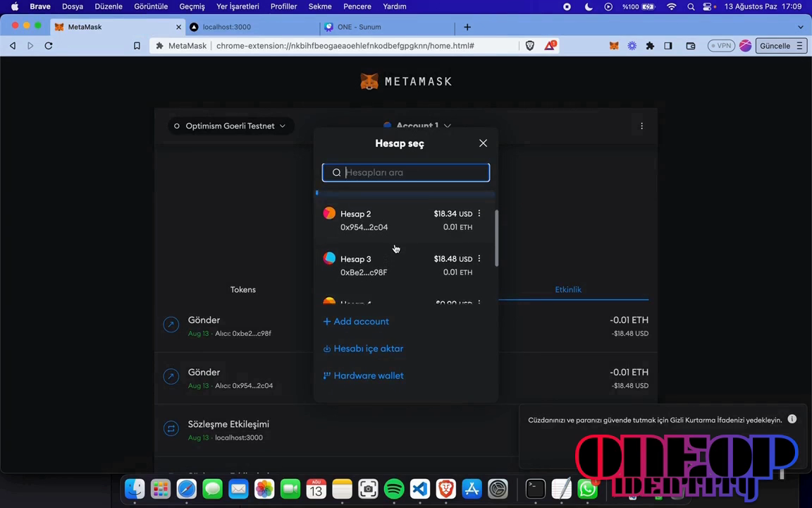Screen dimensions: 812x508
Task: Close the Hesap seç dialog
Action: pyautogui.click(x=483, y=143)
